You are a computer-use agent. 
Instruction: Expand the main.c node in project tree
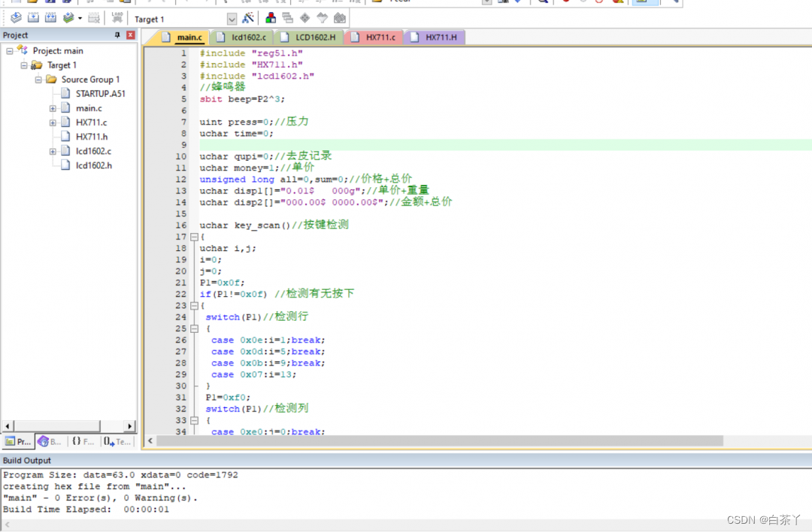(53, 108)
